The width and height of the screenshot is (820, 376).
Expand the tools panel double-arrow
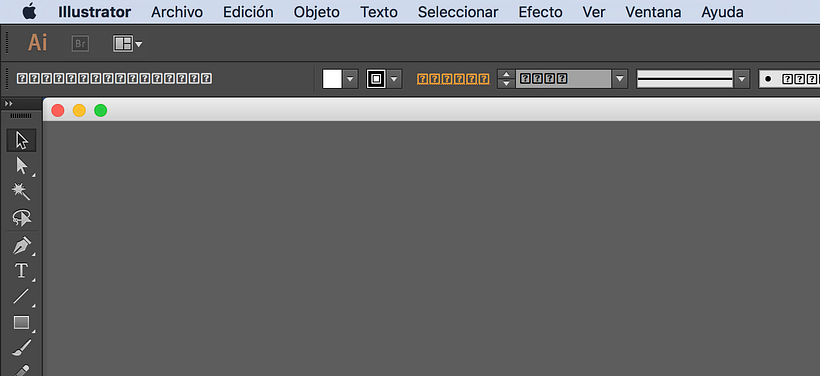tap(8, 104)
